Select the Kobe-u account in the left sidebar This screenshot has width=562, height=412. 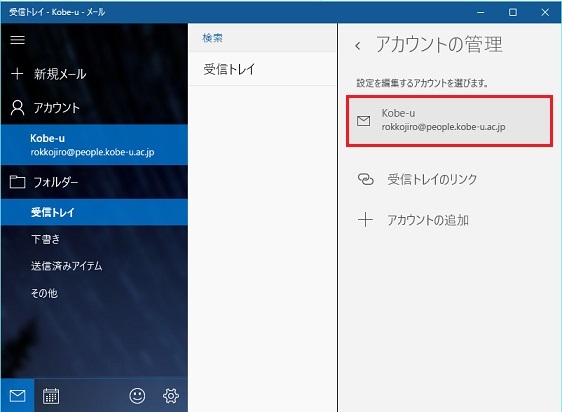(94, 145)
